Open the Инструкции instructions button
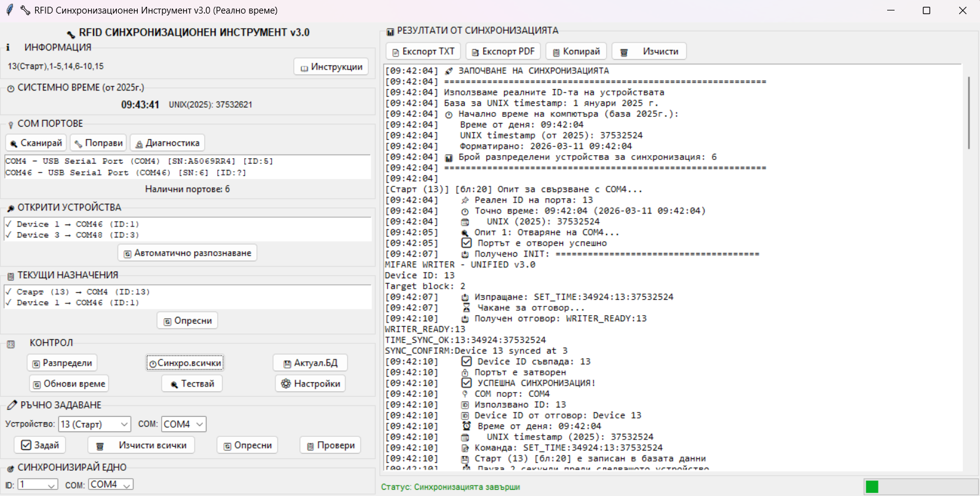The height and width of the screenshot is (496, 980). pyautogui.click(x=331, y=66)
